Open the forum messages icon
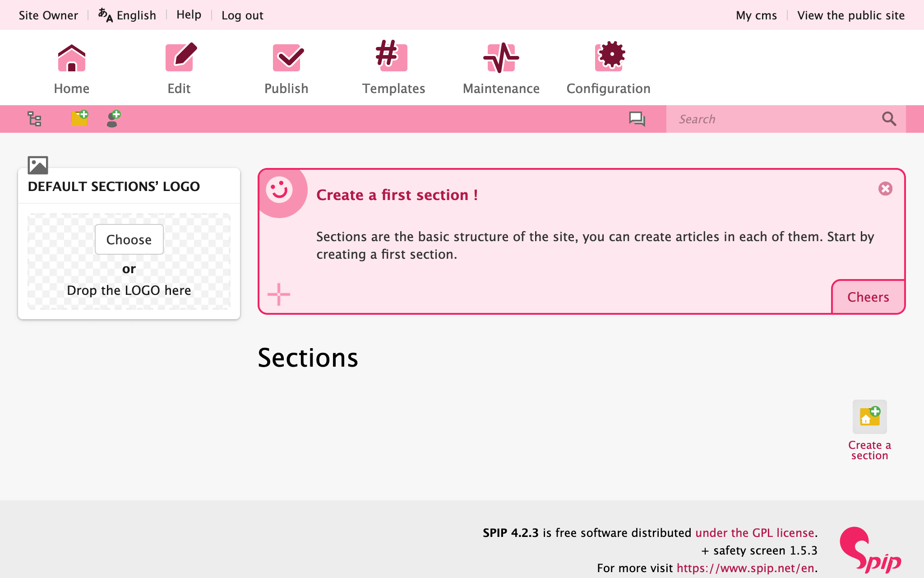Image resolution: width=924 pixels, height=578 pixels. (x=637, y=119)
